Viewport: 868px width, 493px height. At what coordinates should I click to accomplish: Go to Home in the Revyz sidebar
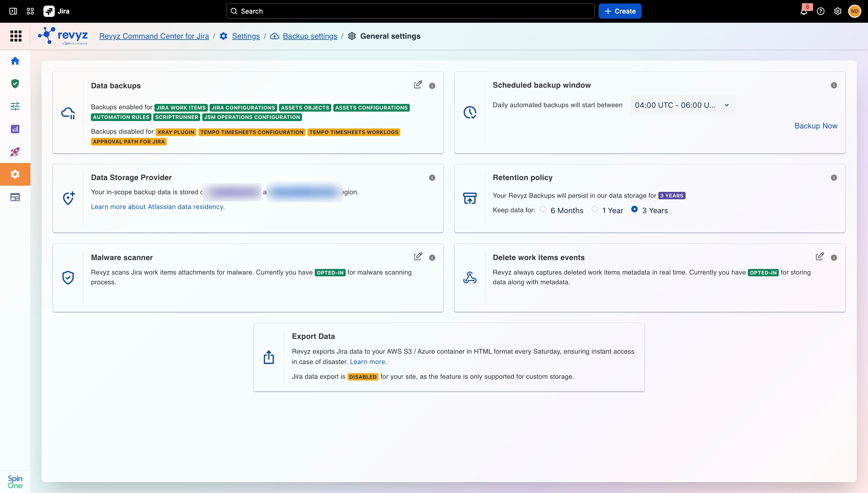(x=15, y=61)
